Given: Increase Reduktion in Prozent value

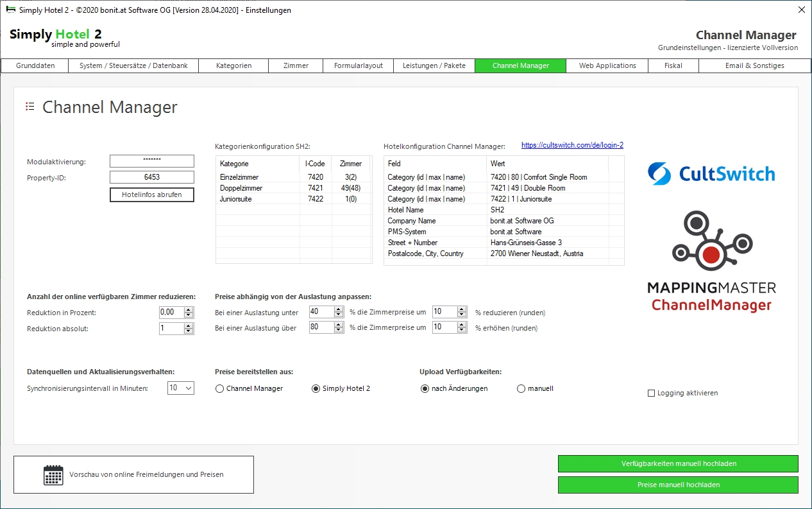Looking at the screenshot, I should click(189, 309).
